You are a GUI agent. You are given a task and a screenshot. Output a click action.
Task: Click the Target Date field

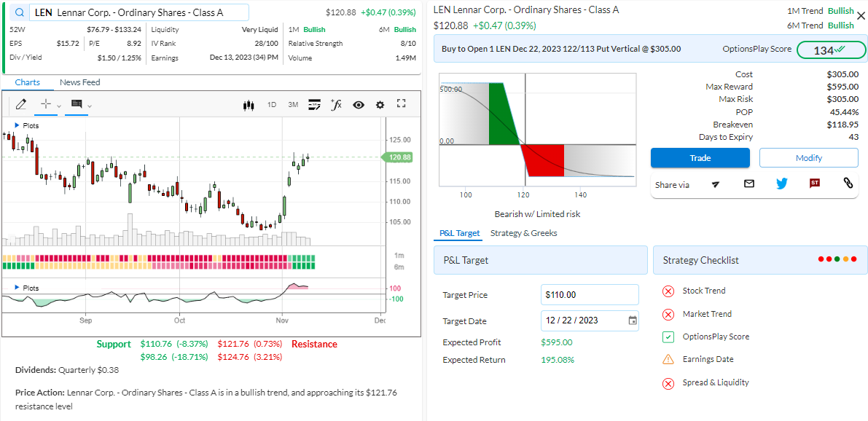click(x=590, y=320)
